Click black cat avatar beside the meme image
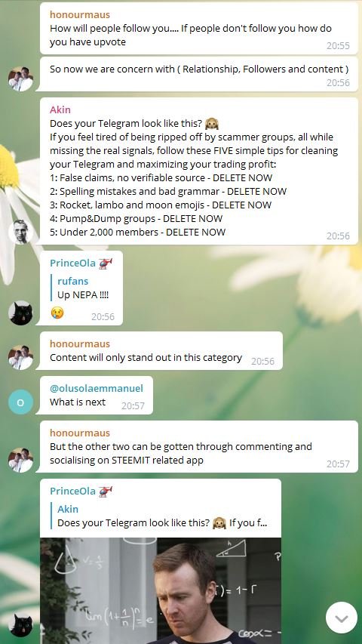 pyautogui.click(x=20, y=625)
